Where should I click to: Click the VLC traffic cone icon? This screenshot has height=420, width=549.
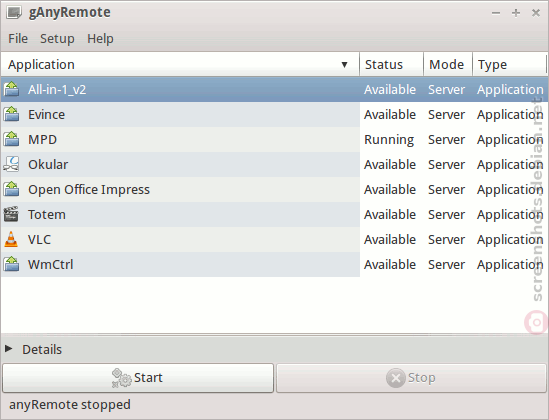click(11, 239)
